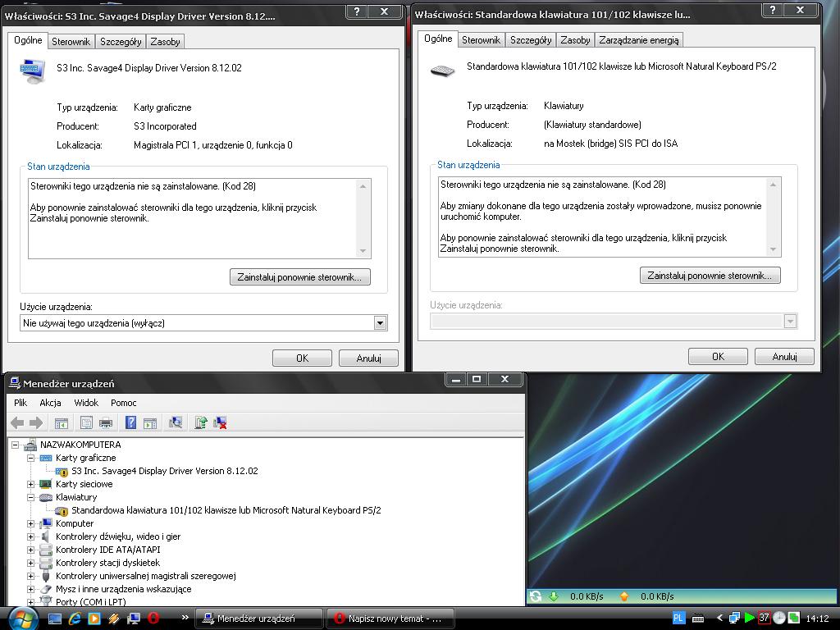Open Help via the blue question mark icon
The width and height of the screenshot is (840, 630).
130,422
